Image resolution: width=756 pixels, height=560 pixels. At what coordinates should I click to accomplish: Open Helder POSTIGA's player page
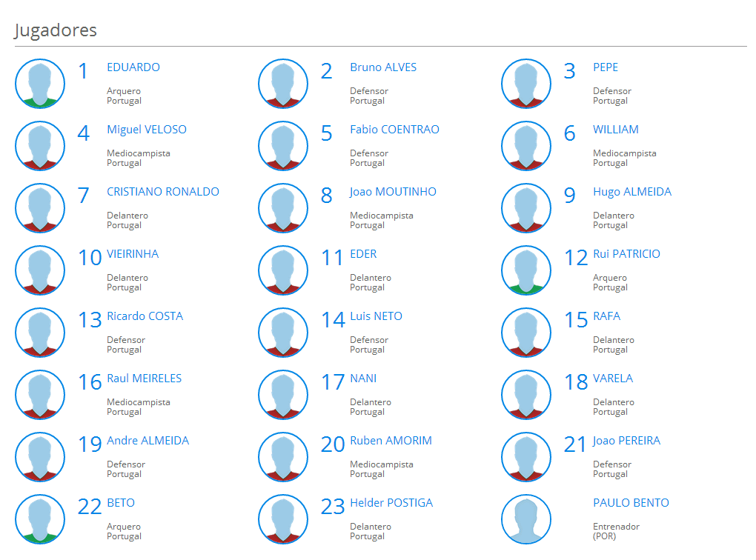click(391, 503)
